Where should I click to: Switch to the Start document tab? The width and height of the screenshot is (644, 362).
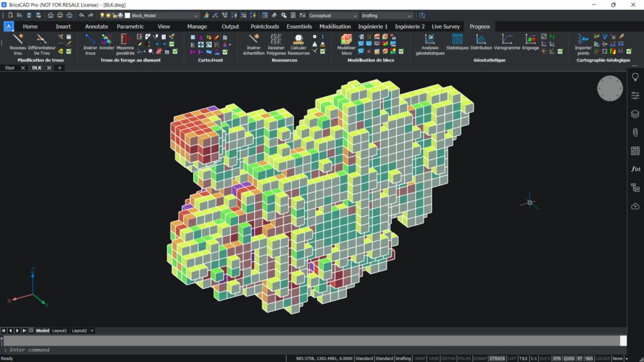[10, 68]
